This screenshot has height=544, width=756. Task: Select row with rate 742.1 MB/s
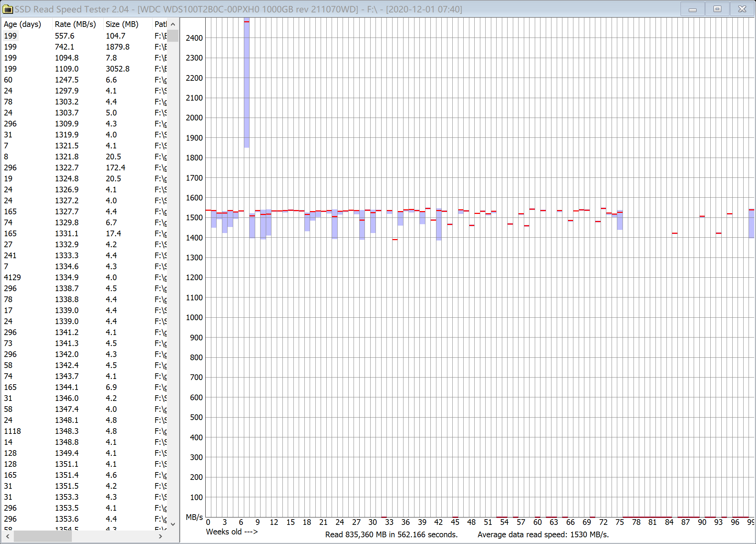[85, 47]
